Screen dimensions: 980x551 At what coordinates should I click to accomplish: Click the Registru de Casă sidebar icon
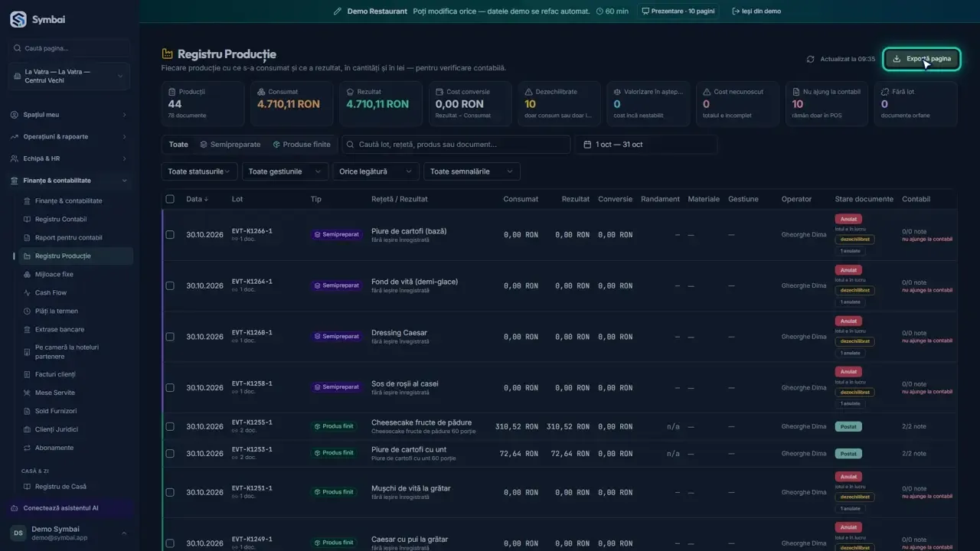(x=28, y=487)
